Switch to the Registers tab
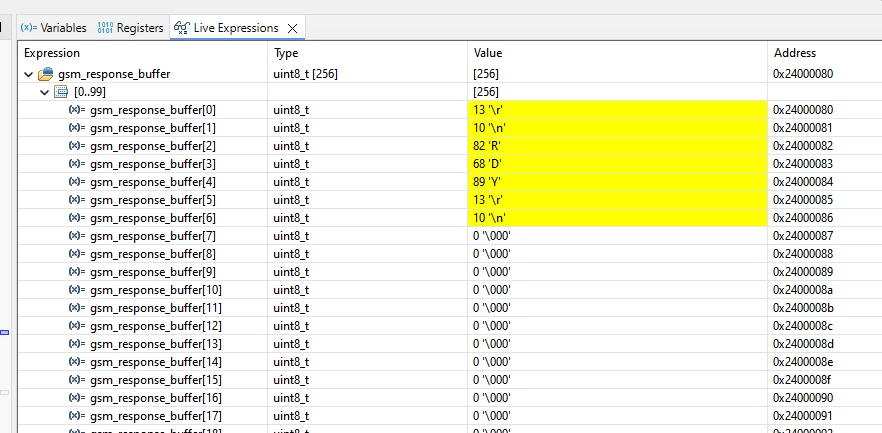 pos(130,28)
